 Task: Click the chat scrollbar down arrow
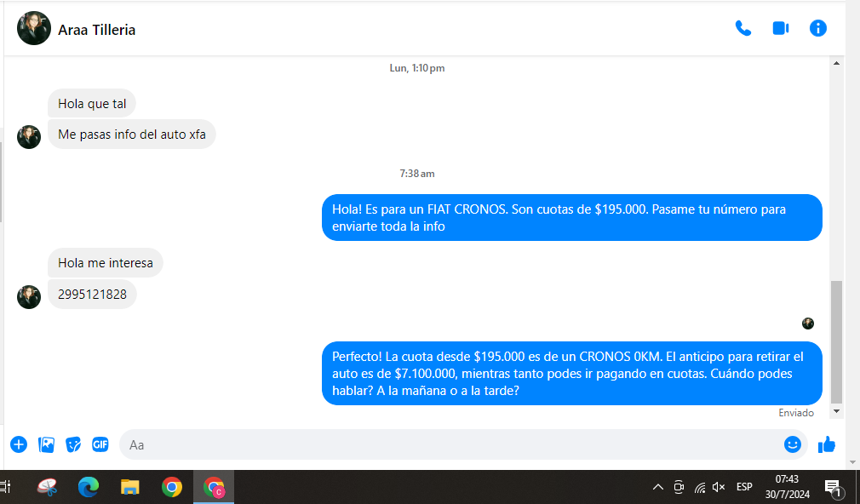click(x=836, y=411)
